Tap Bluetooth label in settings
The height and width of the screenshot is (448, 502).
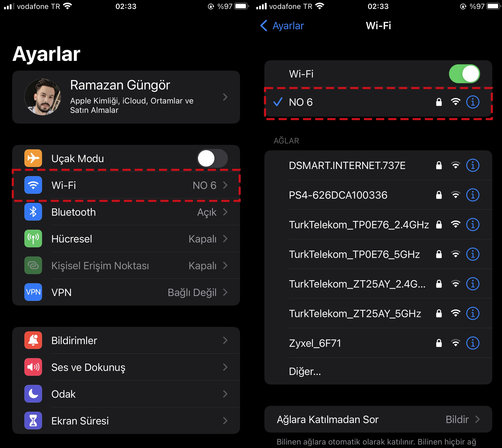pos(73,212)
